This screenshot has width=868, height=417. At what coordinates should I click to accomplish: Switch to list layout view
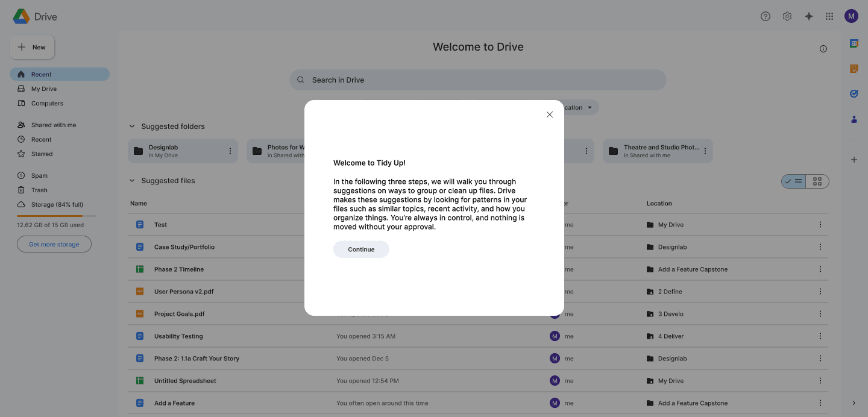click(x=793, y=181)
